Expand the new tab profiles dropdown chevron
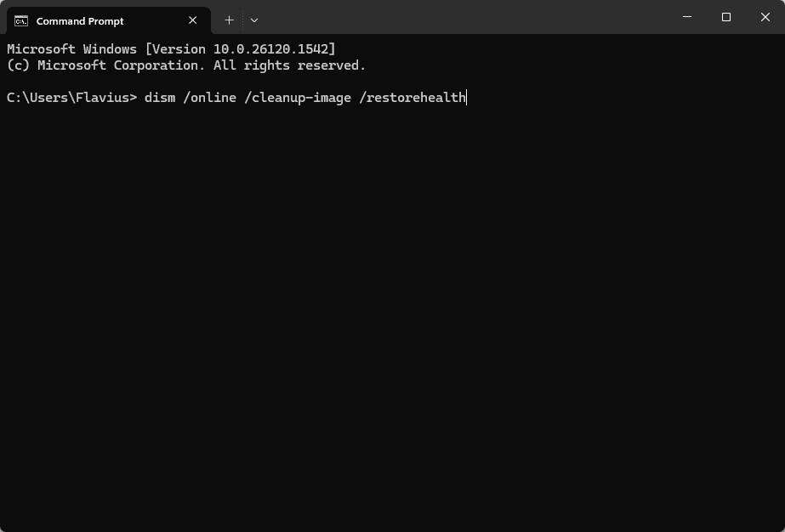Image resolution: width=785 pixels, height=532 pixels. click(254, 20)
